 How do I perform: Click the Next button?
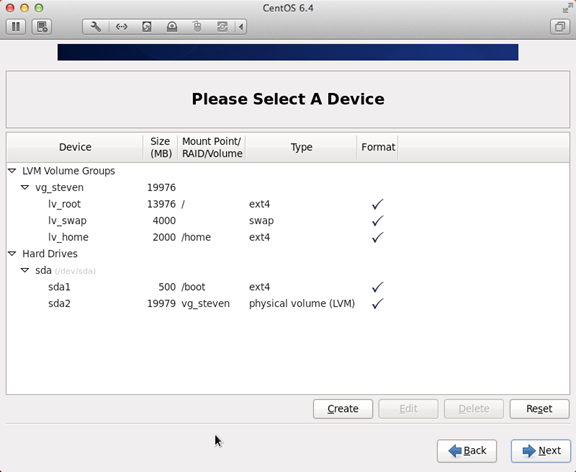pyautogui.click(x=541, y=451)
